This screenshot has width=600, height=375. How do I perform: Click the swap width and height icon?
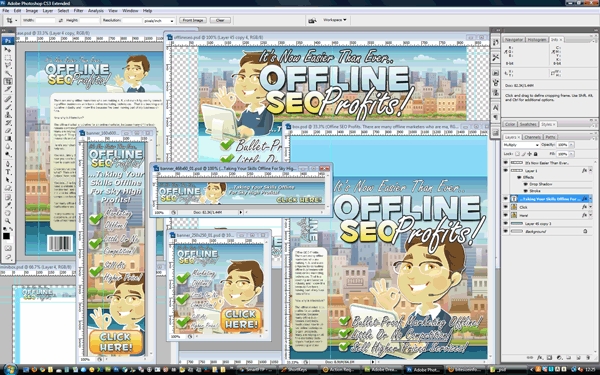point(60,20)
